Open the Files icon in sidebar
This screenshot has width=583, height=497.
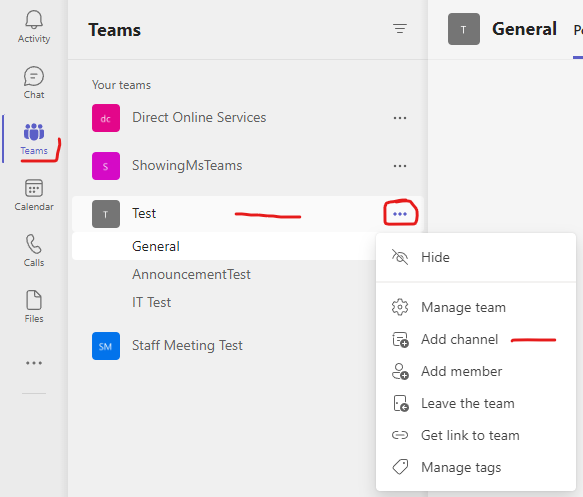click(34, 300)
